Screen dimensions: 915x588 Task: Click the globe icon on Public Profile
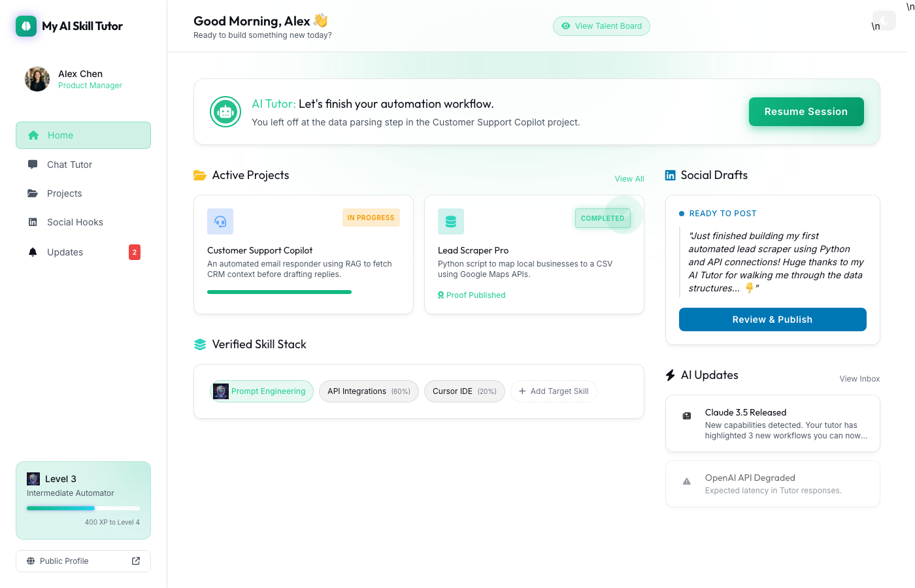pyautogui.click(x=31, y=561)
